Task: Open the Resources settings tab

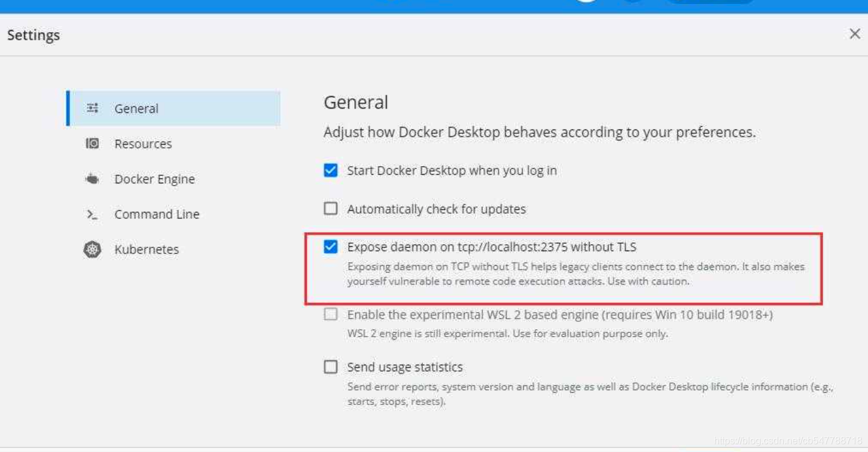Action: [x=173, y=144]
